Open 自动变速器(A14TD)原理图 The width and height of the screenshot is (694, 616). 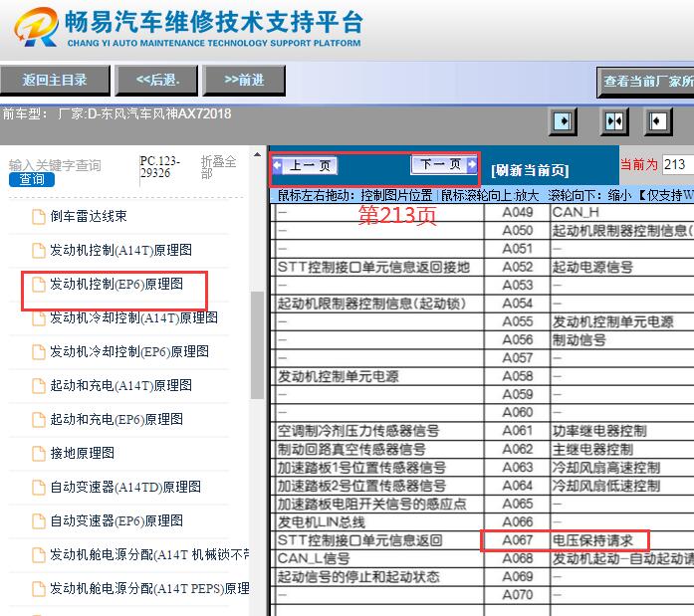click(x=125, y=487)
